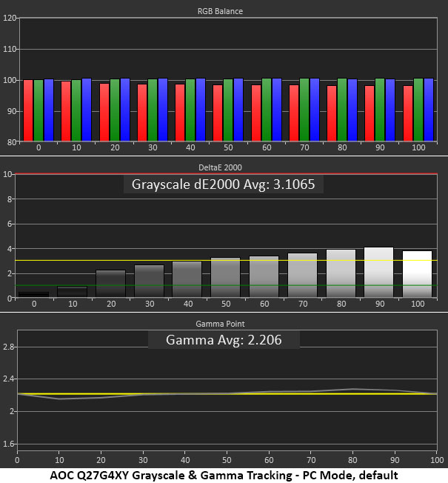Click green bar at 40 in RGB Balance
Image resolution: width=448 pixels, height=483 pixels.
190,110
